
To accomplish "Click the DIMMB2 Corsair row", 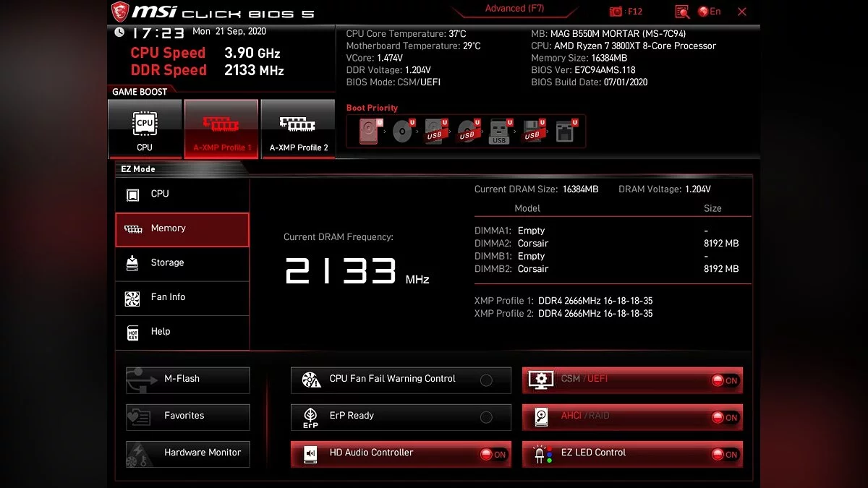I will [x=606, y=269].
